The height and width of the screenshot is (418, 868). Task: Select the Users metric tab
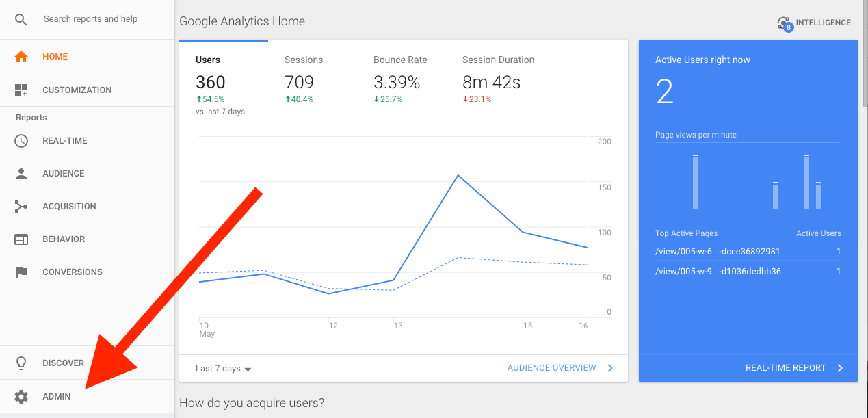pyautogui.click(x=224, y=79)
